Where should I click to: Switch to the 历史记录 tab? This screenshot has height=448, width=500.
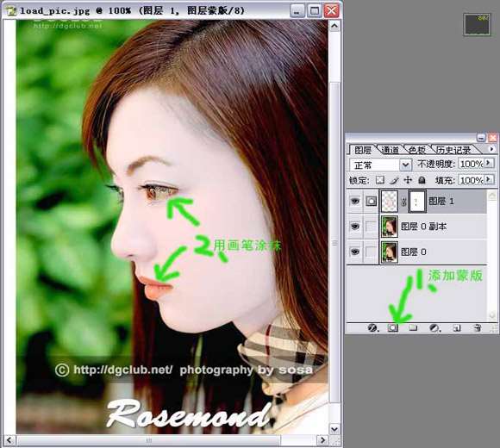[x=453, y=150]
